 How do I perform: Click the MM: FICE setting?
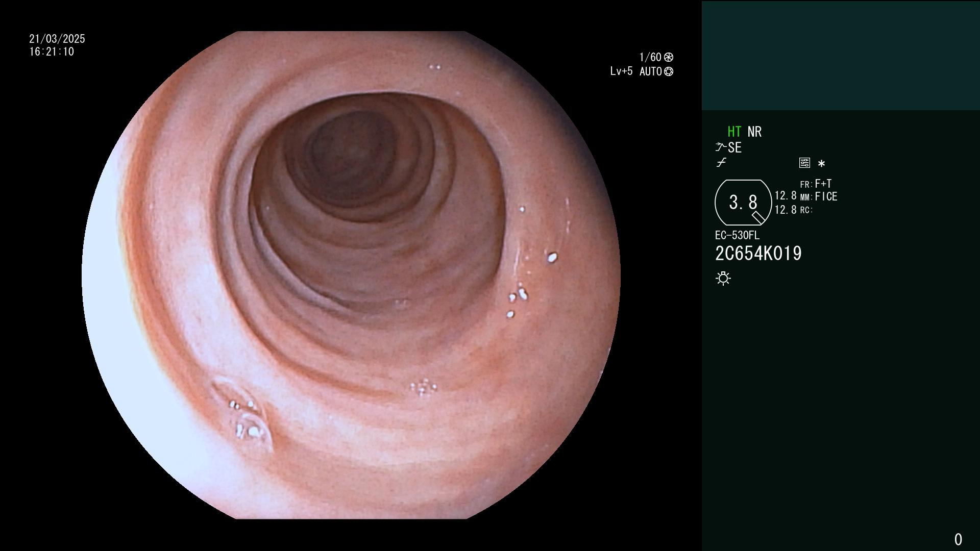[819, 196]
